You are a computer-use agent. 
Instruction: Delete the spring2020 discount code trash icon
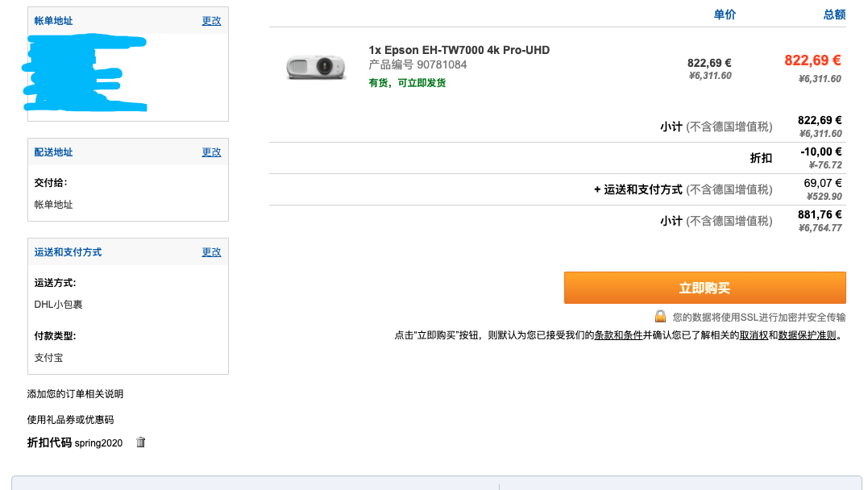(x=140, y=442)
